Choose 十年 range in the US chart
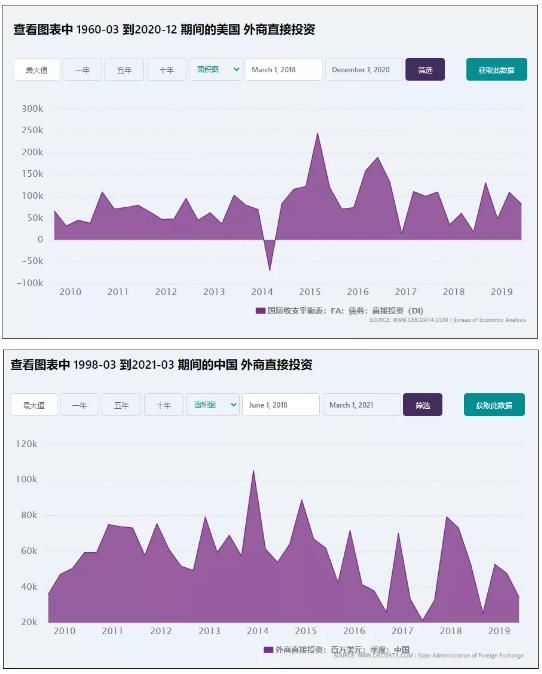The width and height of the screenshot is (542, 674). [x=167, y=70]
